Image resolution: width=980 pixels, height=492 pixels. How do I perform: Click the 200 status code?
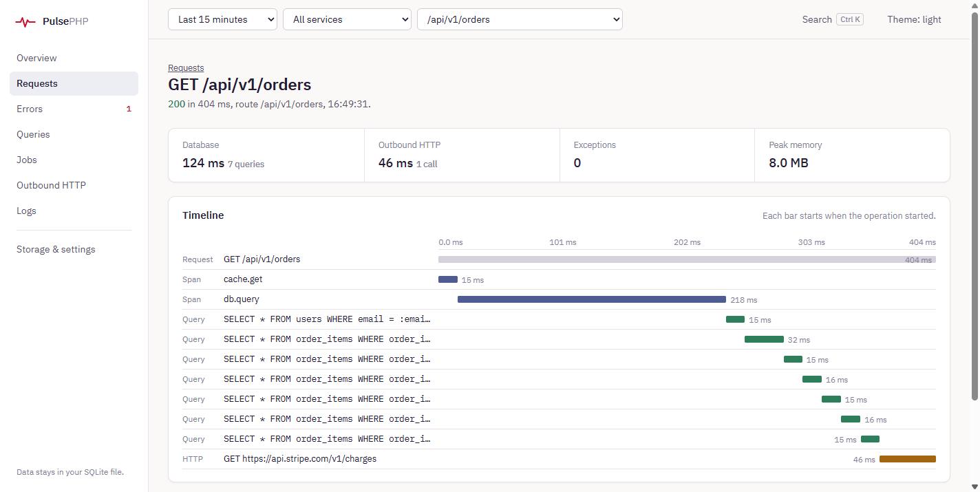(x=176, y=104)
